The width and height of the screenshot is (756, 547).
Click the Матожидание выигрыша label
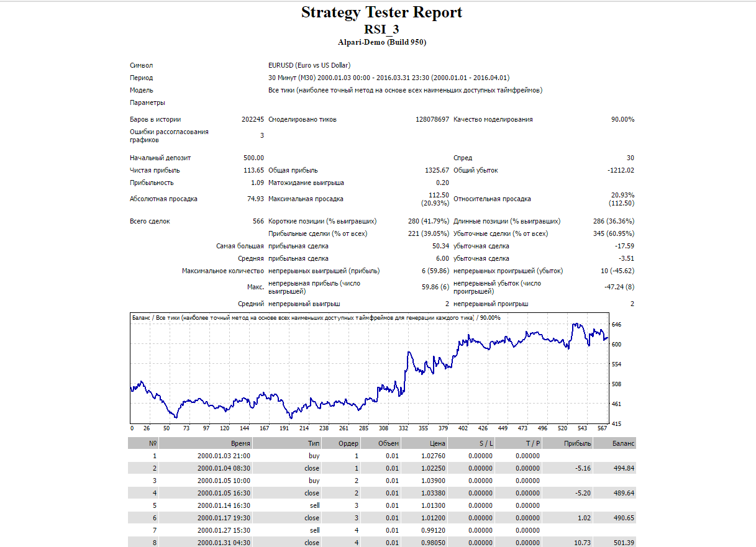[306, 183]
